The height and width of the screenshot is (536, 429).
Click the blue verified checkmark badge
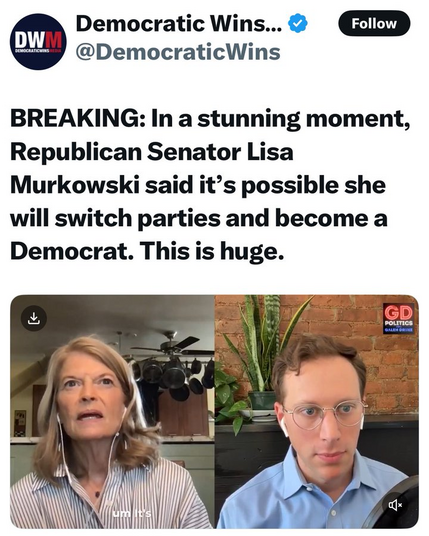(297, 23)
